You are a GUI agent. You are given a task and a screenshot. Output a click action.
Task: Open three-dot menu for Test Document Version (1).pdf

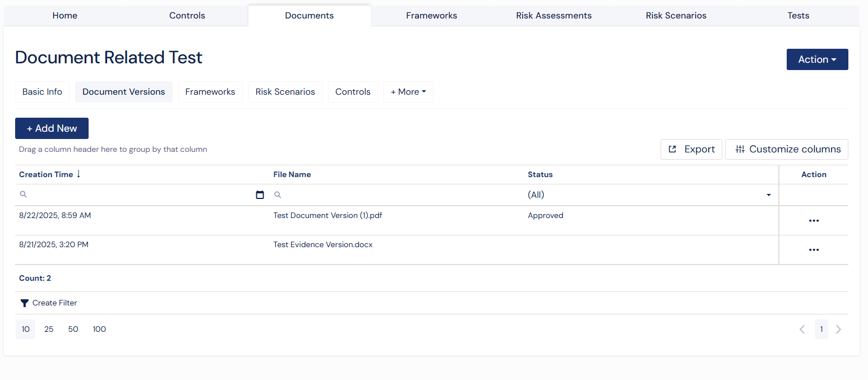click(x=814, y=221)
